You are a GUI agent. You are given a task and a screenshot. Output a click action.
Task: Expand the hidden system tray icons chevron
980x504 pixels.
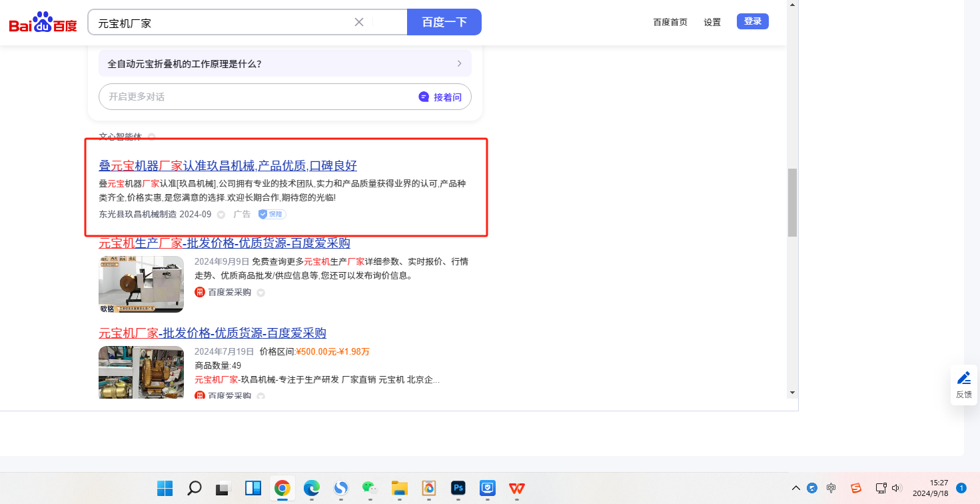tap(795, 488)
